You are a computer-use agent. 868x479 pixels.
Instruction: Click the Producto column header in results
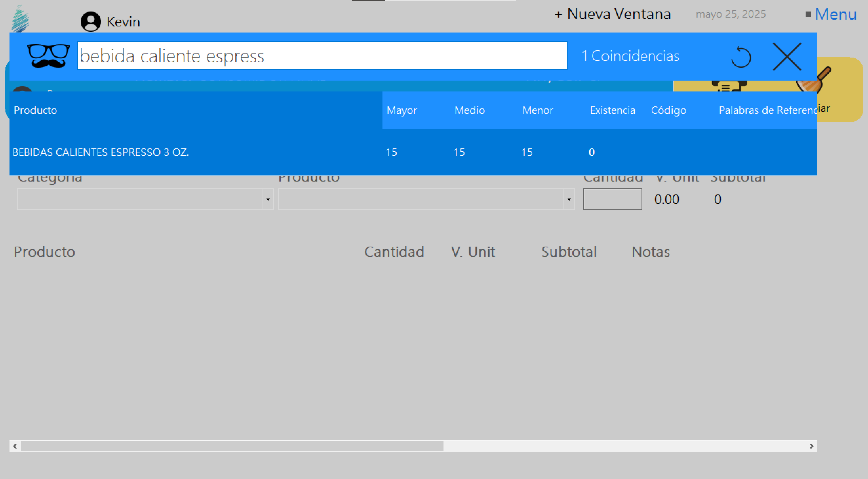pos(35,110)
